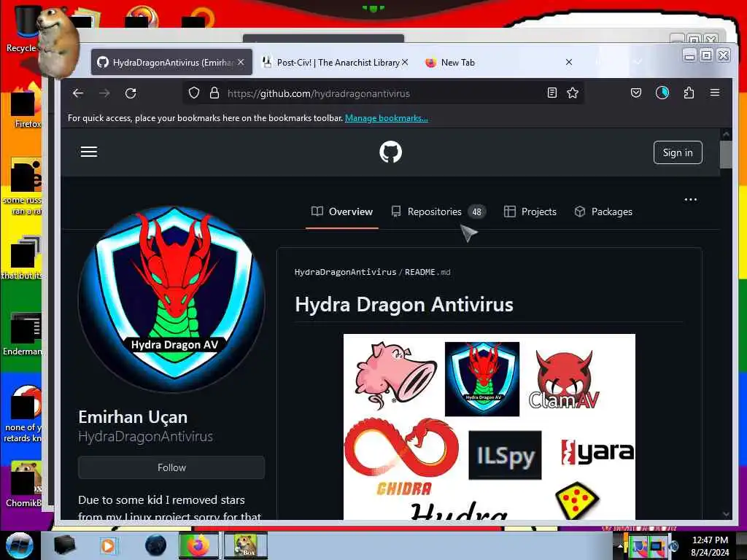The height and width of the screenshot is (560, 747).
Task: Click the Snort pig logo in README
Action: [395, 374]
